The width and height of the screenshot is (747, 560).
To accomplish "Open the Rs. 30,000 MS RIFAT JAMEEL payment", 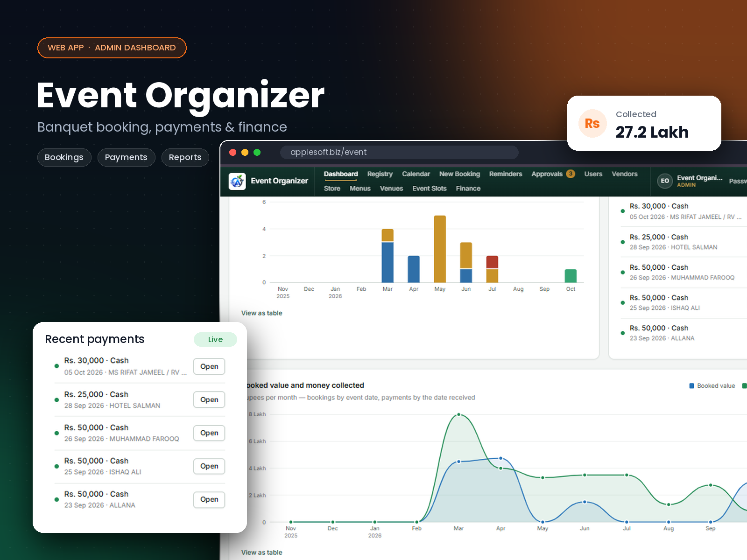I will point(209,367).
